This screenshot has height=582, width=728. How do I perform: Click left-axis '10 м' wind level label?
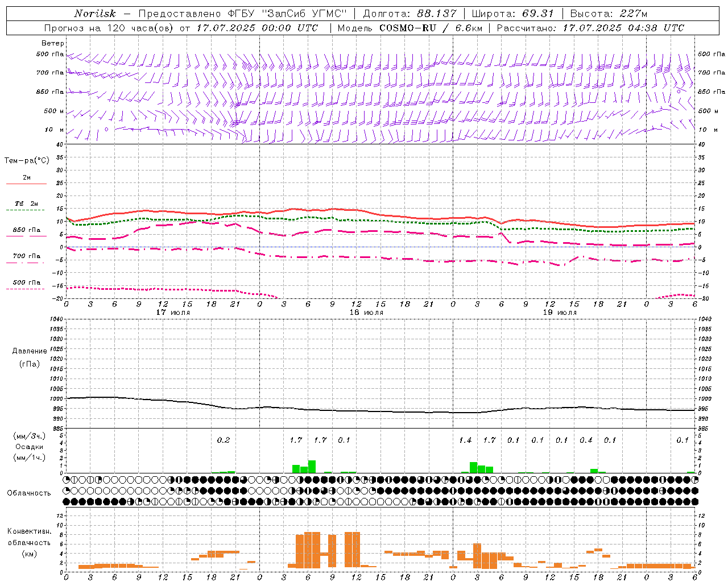(x=54, y=130)
